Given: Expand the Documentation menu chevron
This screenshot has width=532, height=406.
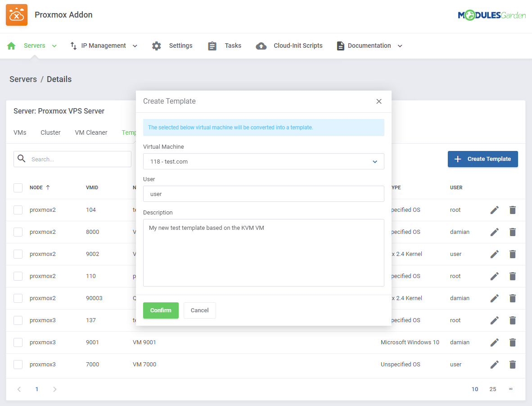Looking at the screenshot, I should click(400, 46).
